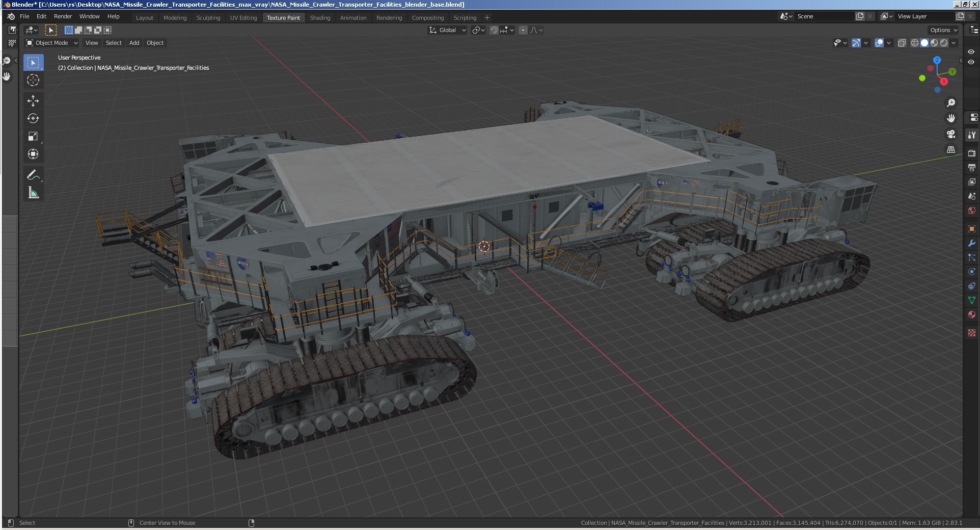Open Object properties tab icon
The image size is (980, 530).
point(972,229)
